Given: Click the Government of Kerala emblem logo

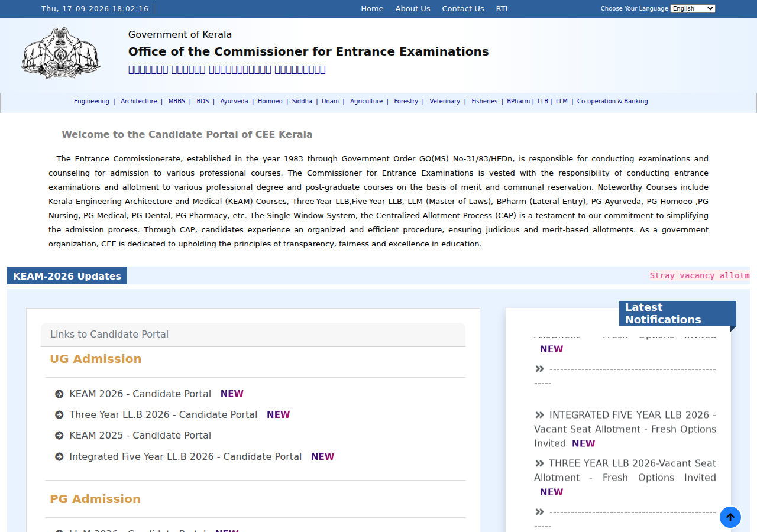Looking at the screenshot, I should click(60, 53).
